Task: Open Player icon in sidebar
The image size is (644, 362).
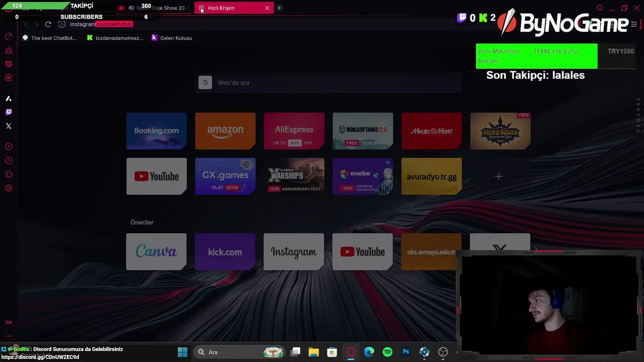Action: click(x=9, y=147)
